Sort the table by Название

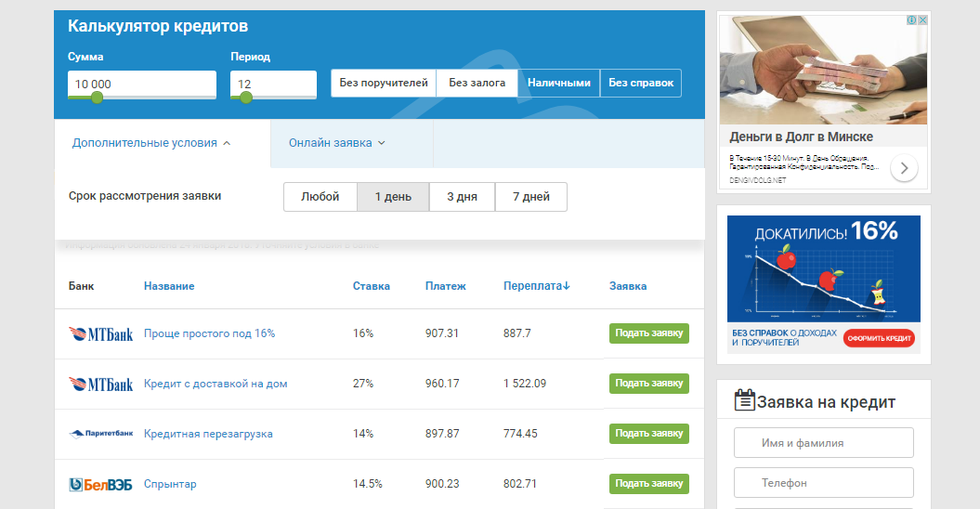pyautogui.click(x=169, y=286)
